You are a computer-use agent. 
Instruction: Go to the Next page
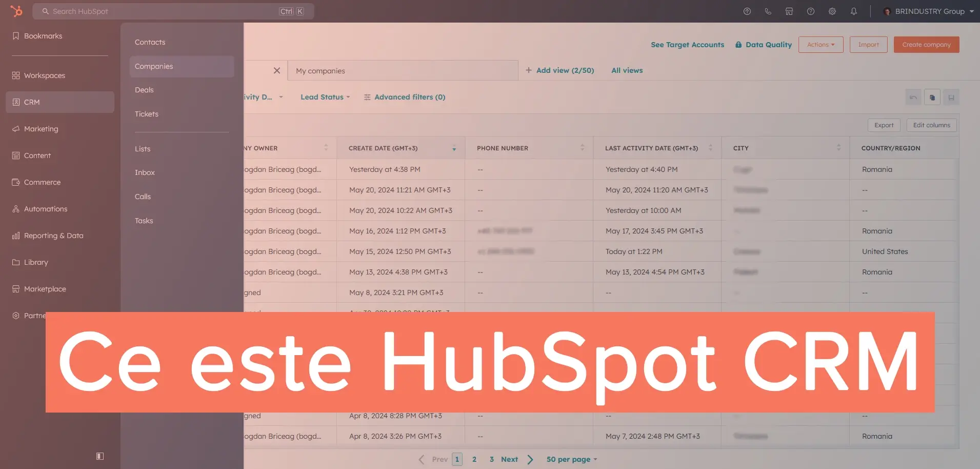(517, 459)
